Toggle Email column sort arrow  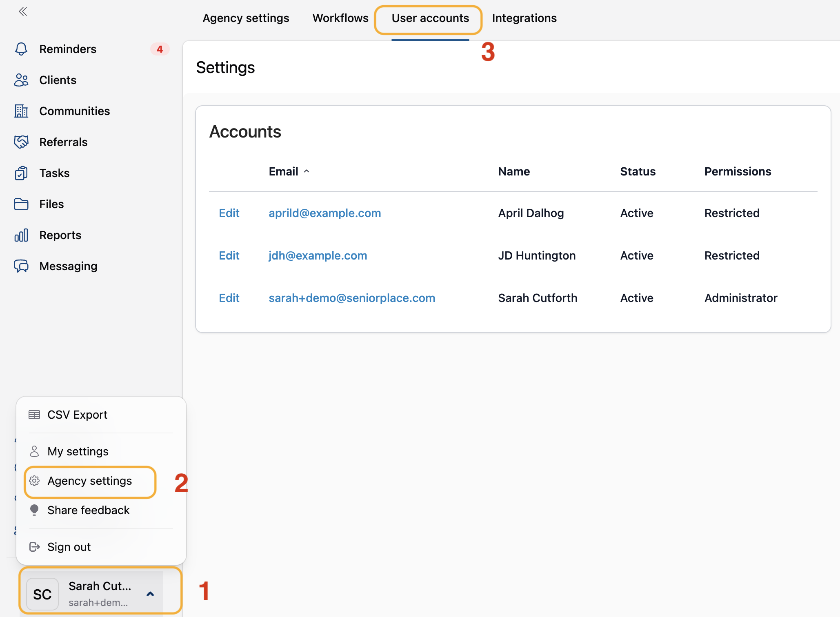tap(307, 171)
